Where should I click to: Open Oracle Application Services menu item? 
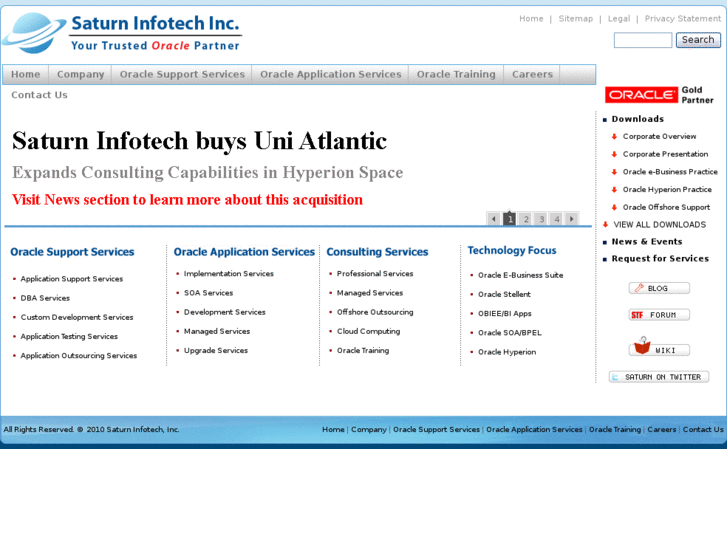pyautogui.click(x=331, y=74)
